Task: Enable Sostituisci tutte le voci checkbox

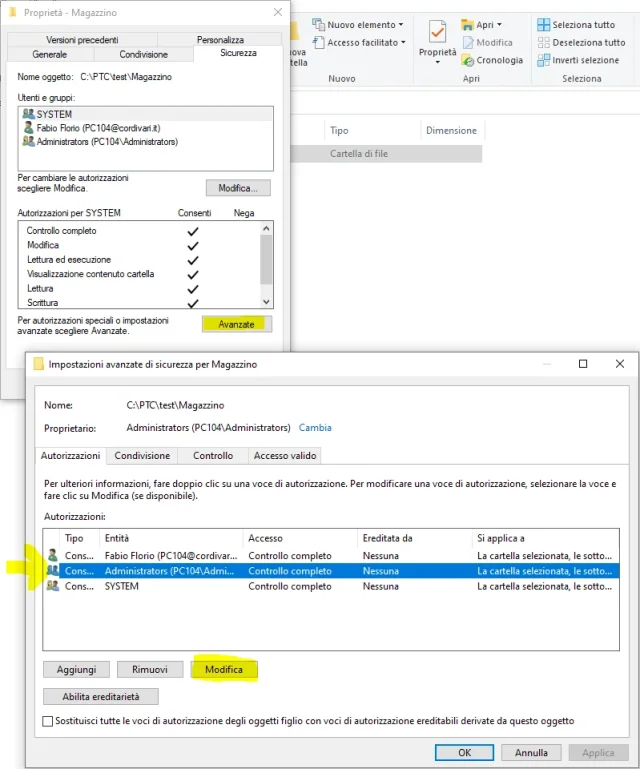Action: 49,721
